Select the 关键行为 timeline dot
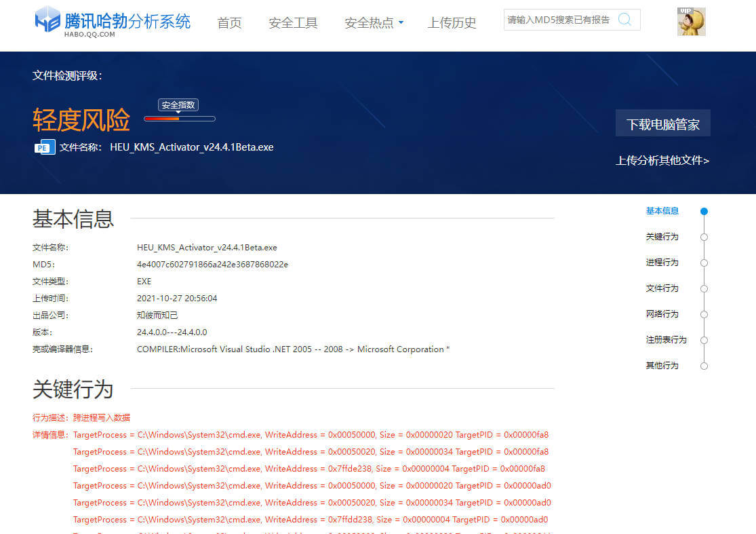756x534 pixels. click(704, 237)
